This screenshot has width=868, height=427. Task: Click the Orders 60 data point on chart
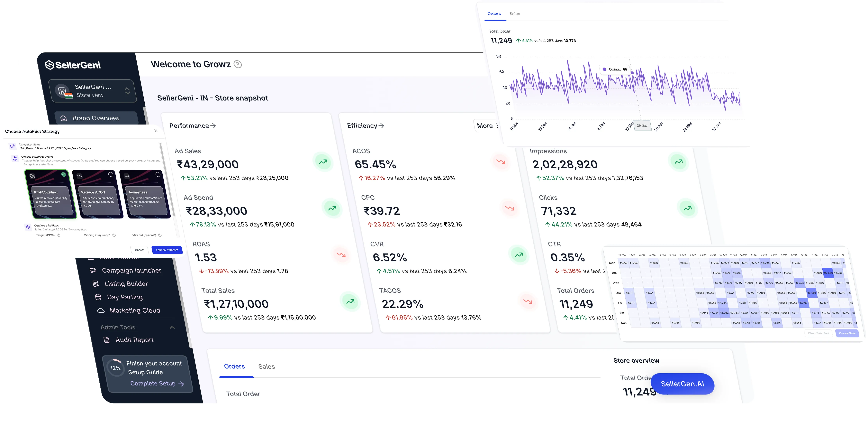[x=632, y=73]
